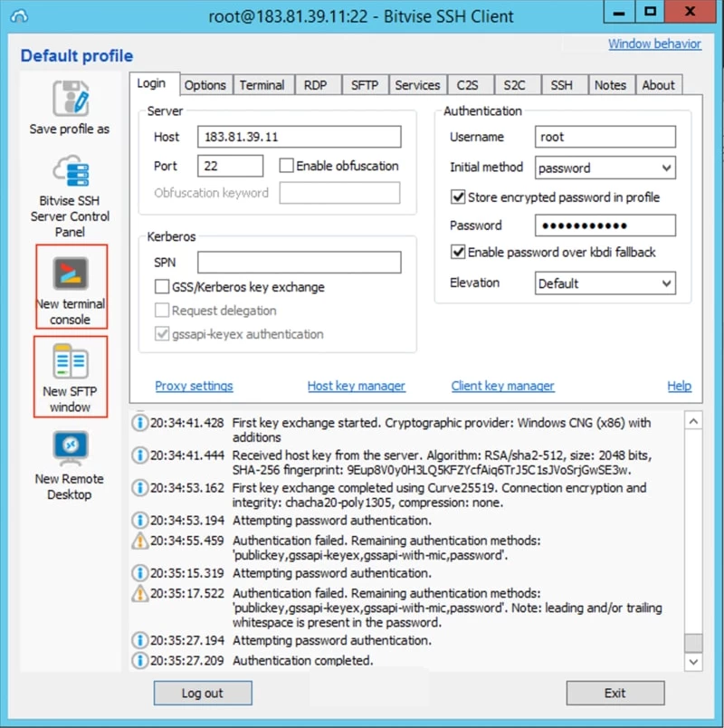724x728 pixels.
Task: Select log text "First key exchange completed using Curve25519"
Action: [x=363, y=488]
